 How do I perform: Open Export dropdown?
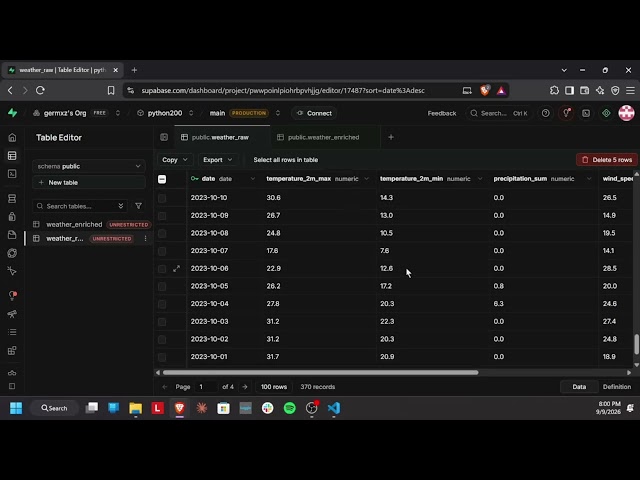(x=218, y=160)
